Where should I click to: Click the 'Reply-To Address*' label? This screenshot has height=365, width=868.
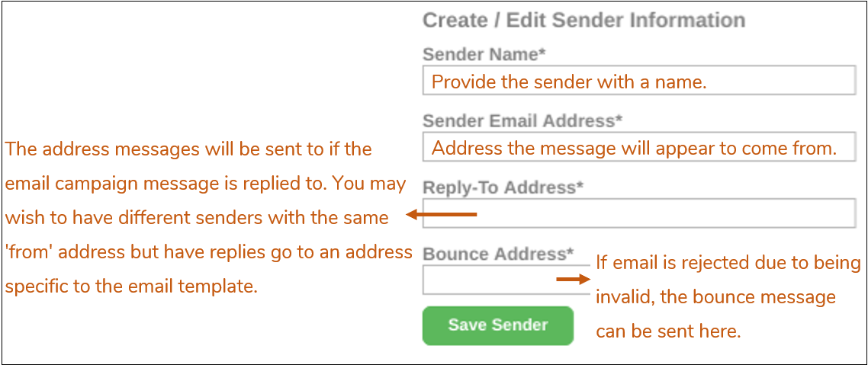point(503,187)
